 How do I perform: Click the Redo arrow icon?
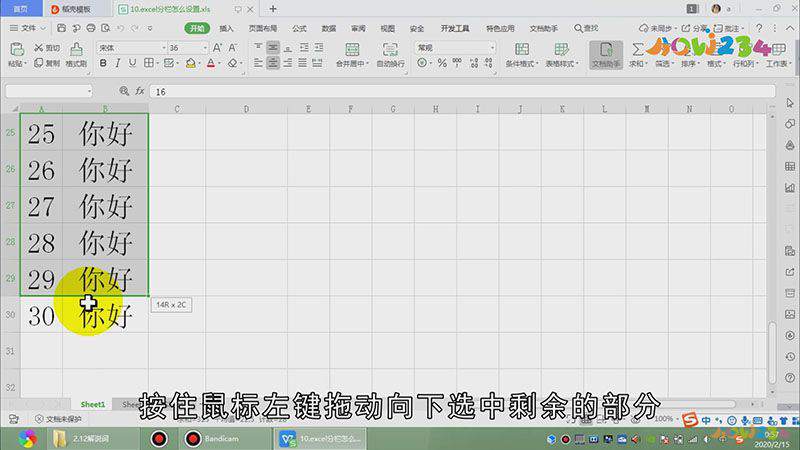click(135, 28)
